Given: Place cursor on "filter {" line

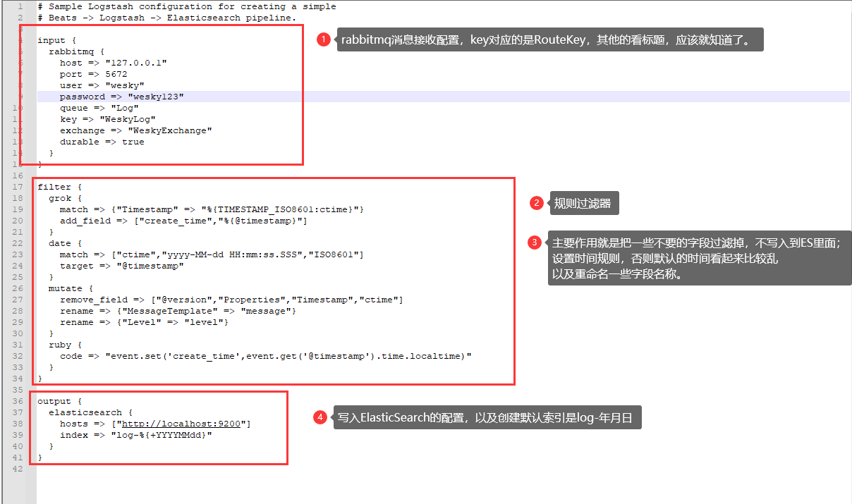Looking at the screenshot, I should (59, 187).
